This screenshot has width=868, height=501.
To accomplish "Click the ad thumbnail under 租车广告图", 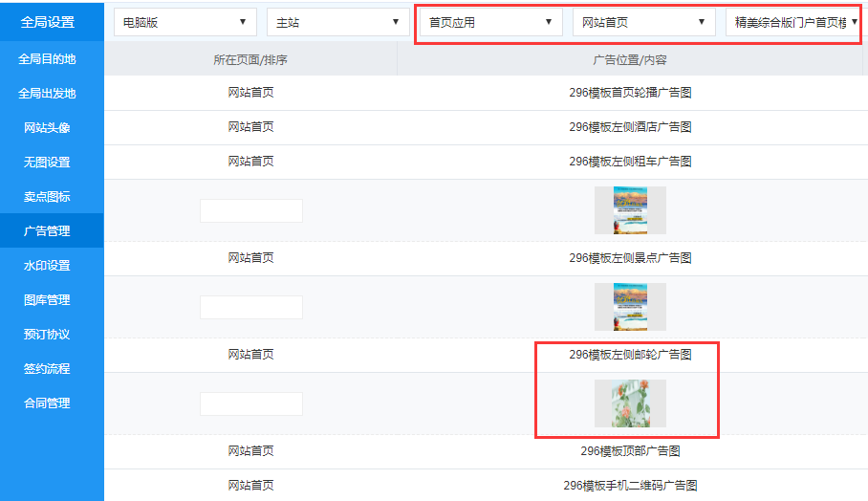I will 630,210.
